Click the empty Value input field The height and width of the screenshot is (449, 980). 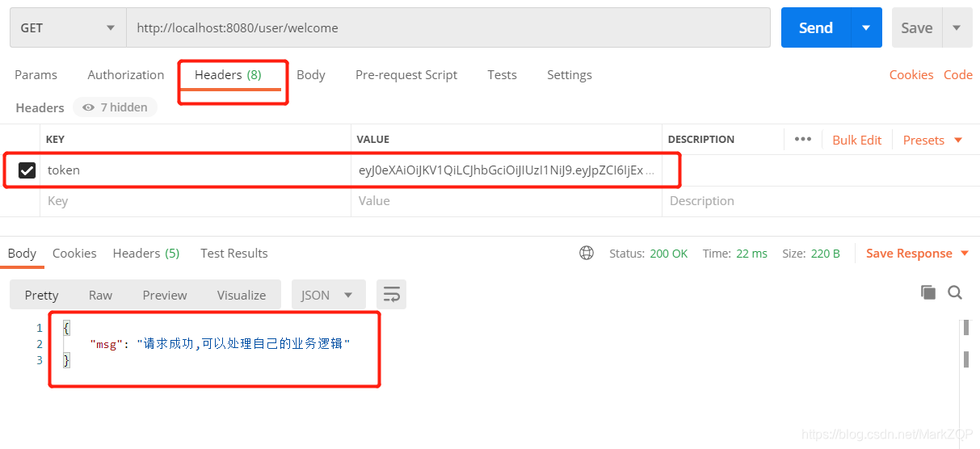coord(507,201)
